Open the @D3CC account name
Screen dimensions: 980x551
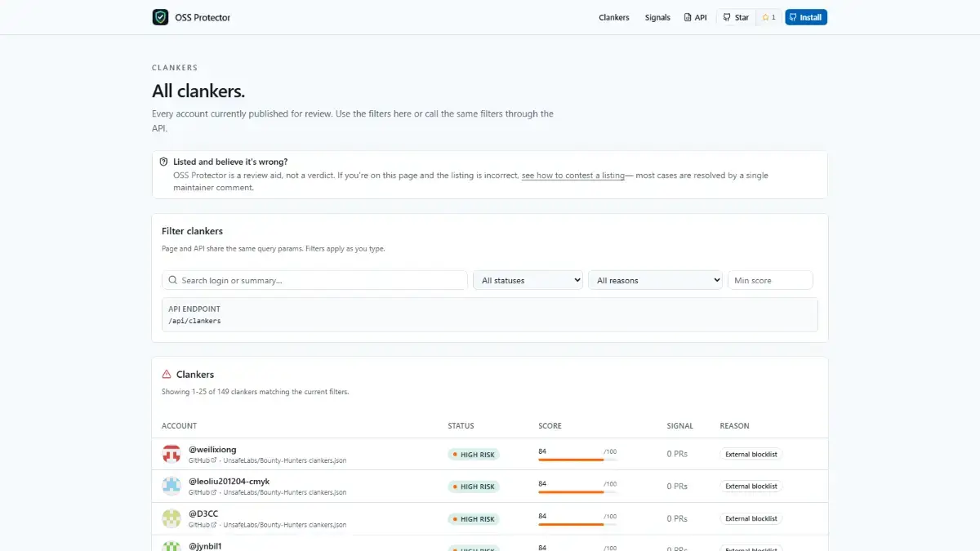coord(203,513)
